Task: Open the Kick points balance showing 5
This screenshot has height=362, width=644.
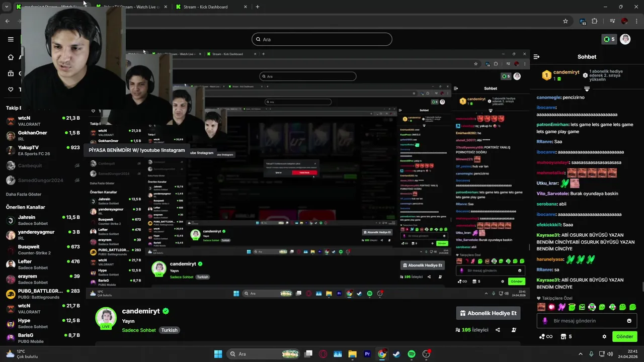Action: point(609,39)
